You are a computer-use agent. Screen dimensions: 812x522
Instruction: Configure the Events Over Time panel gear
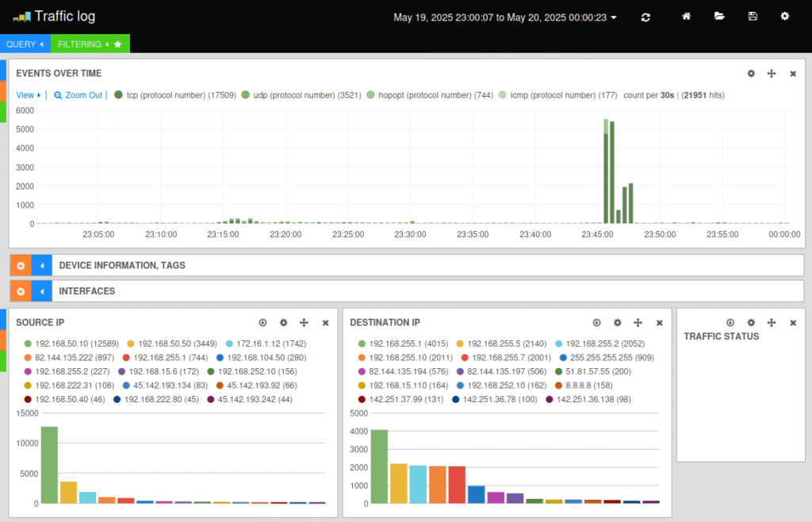(x=751, y=74)
